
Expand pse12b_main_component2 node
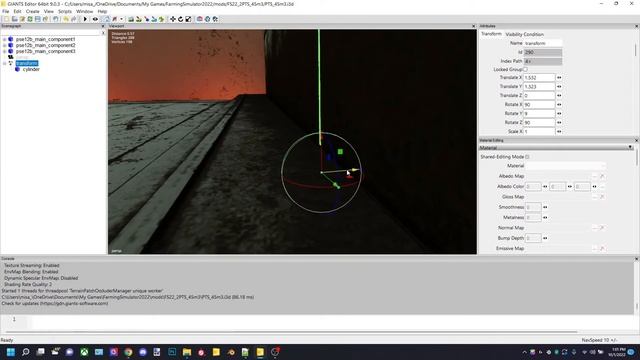4,45
